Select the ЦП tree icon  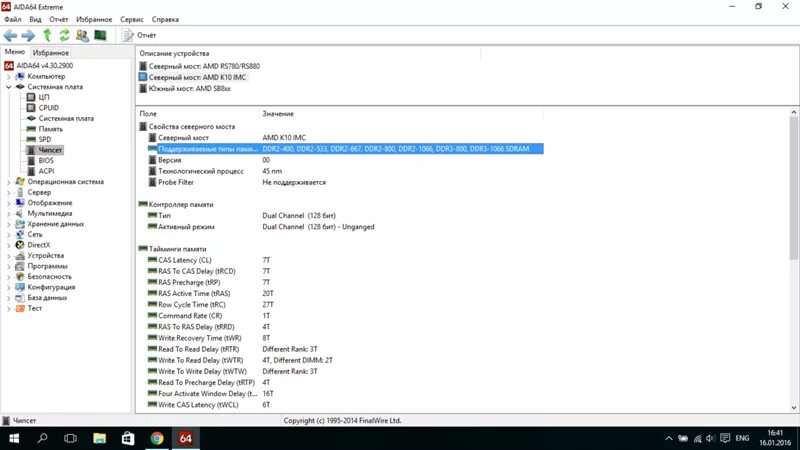(x=31, y=97)
